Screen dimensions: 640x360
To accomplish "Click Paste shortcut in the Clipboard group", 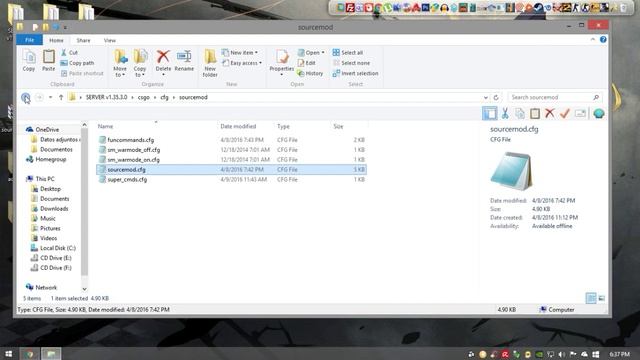I will (82, 73).
